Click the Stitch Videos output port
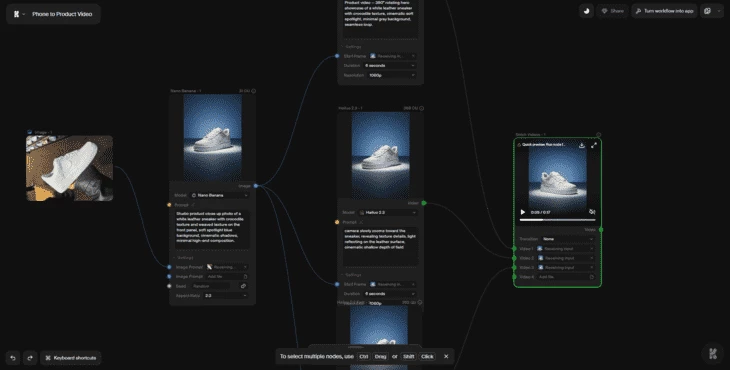The height and width of the screenshot is (370, 730). [x=601, y=229]
